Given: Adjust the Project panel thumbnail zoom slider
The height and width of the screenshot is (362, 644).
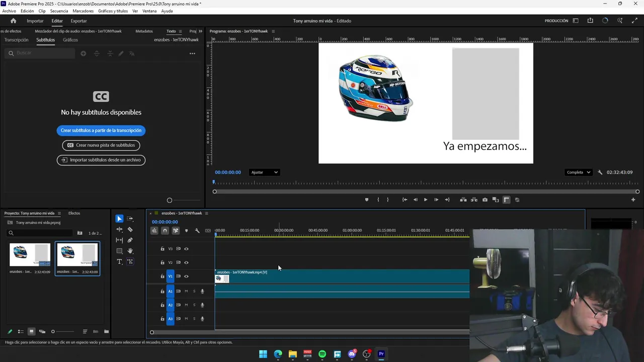Looking at the screenshot, I should tap(53, 331).
